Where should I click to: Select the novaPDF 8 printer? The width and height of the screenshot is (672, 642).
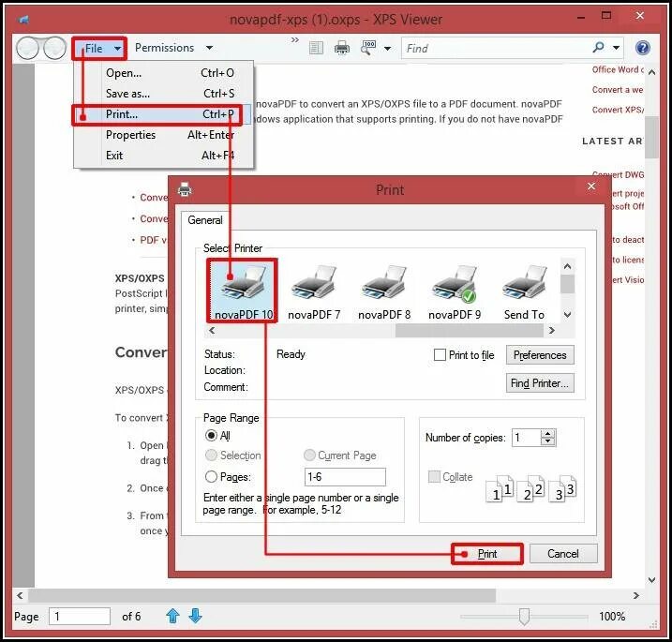pyautogui.click(x=384, y=291)
